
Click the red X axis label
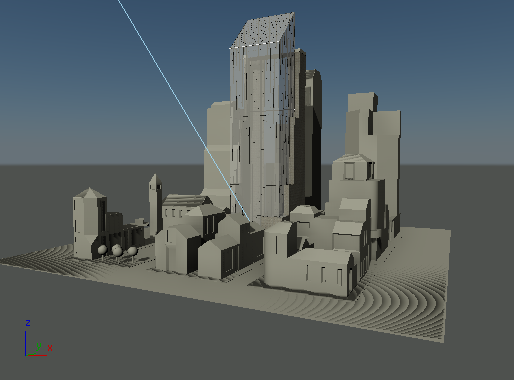click(50, 348)
